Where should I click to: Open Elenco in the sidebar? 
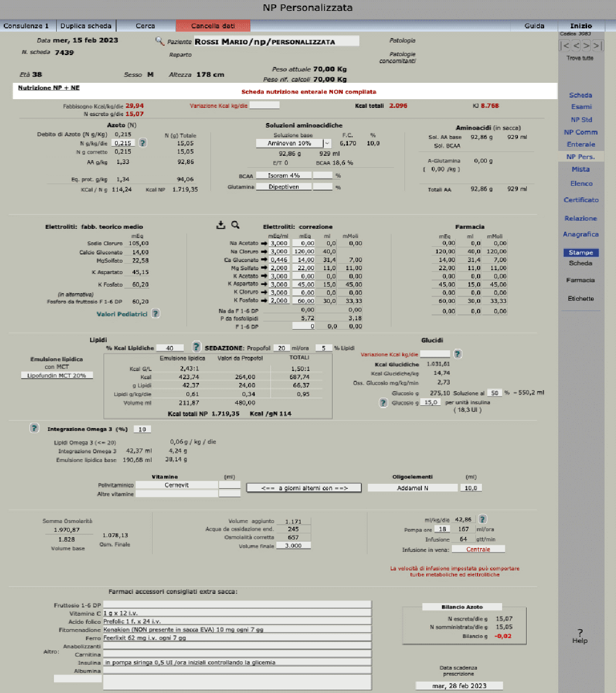coord(581,184)
